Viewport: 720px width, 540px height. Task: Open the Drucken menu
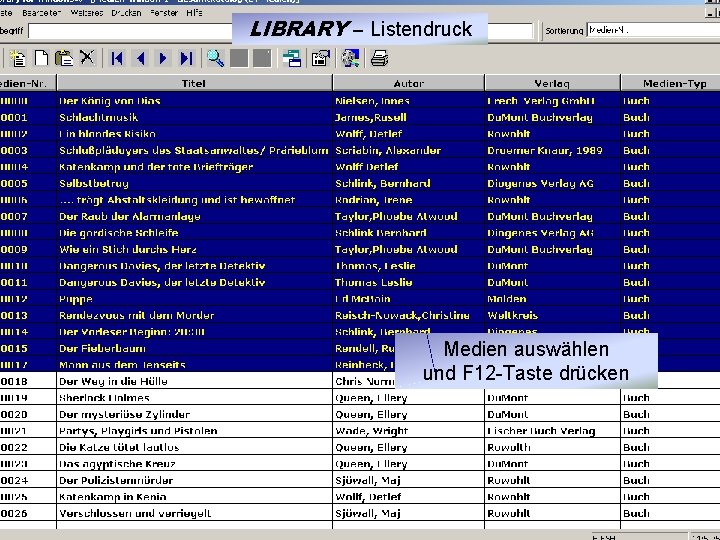pyautogui.click(x=126, y=13)
